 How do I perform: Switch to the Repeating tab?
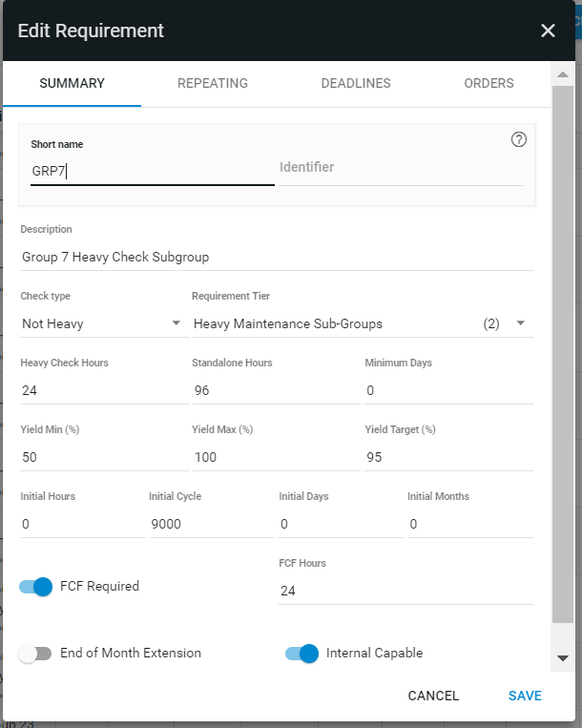(213, 83)
